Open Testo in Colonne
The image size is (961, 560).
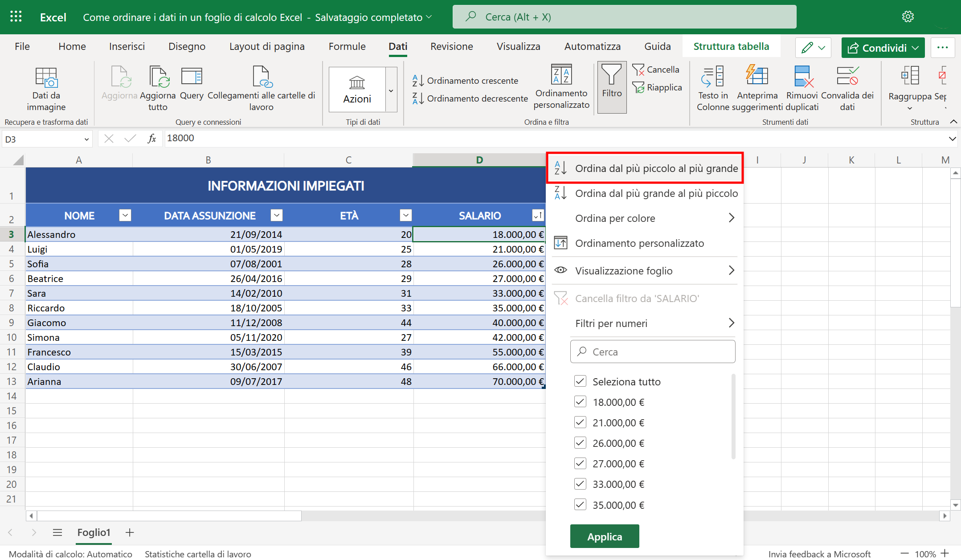[712, 87]
